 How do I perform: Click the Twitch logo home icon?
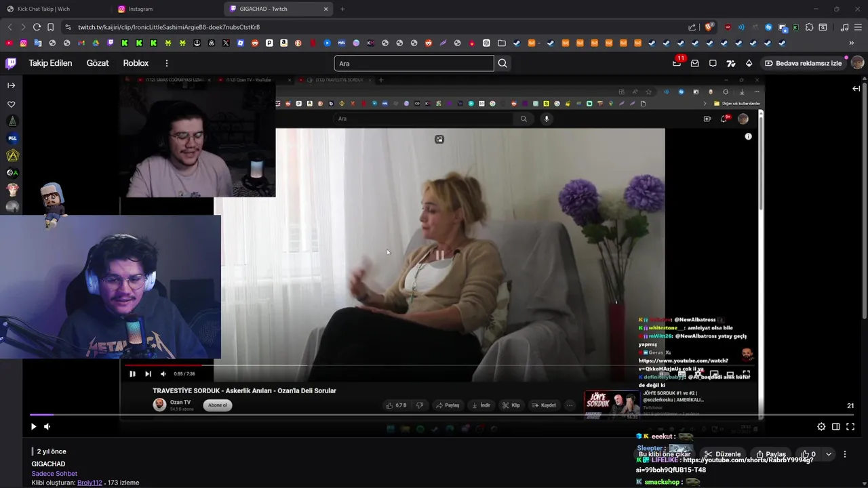[11, 63]
